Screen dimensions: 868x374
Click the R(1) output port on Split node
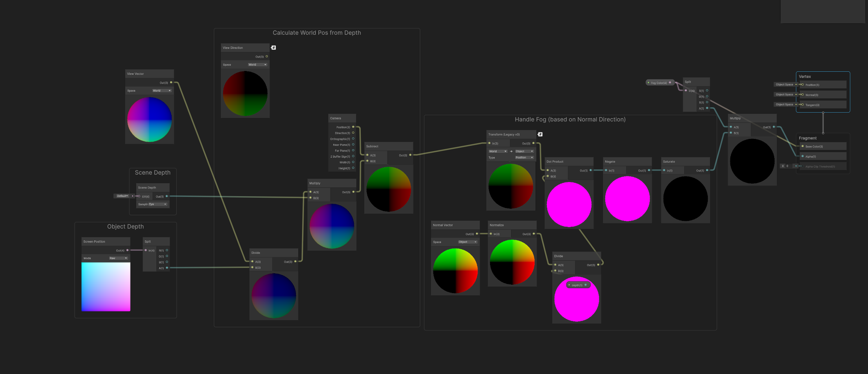[707, 91]
